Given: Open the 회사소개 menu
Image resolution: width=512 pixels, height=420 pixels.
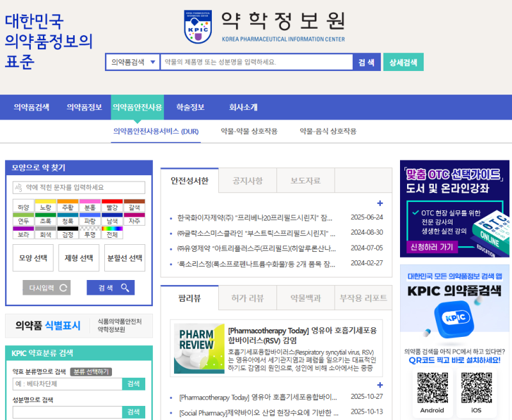Looking at the screenshot, I should coord(243,107).
